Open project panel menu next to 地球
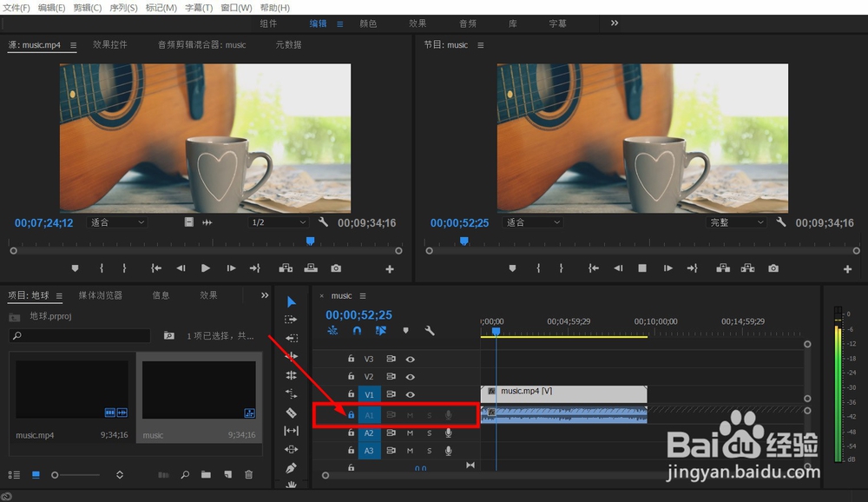868x502 pixels. coord(59,296)
